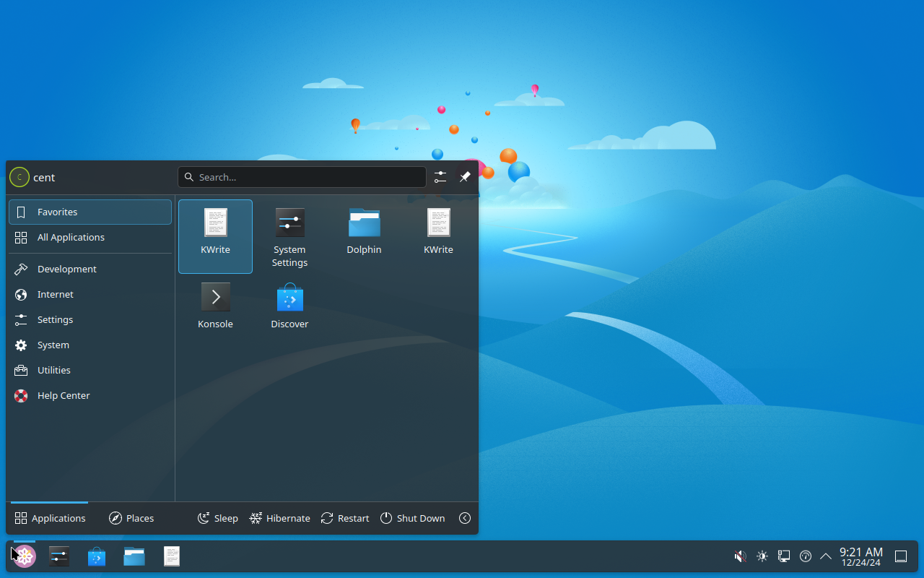
Task: Open network settings from the system tray
Action: click(784, 556)
